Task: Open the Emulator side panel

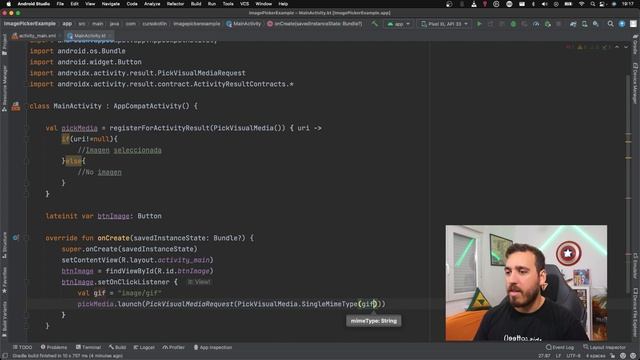Action: [635, 265]
